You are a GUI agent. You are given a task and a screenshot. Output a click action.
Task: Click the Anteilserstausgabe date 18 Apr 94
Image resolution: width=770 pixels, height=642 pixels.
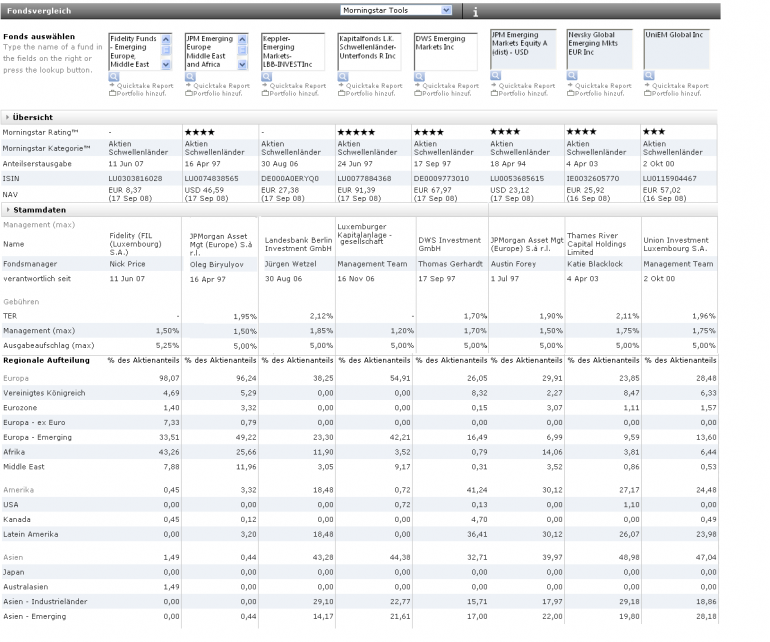[508, 164]
